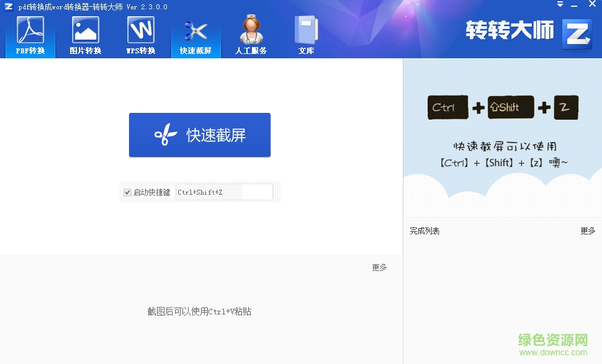Open the title bar dropdown arrow menu
602x364 pixels.
(x=559, y=4)
